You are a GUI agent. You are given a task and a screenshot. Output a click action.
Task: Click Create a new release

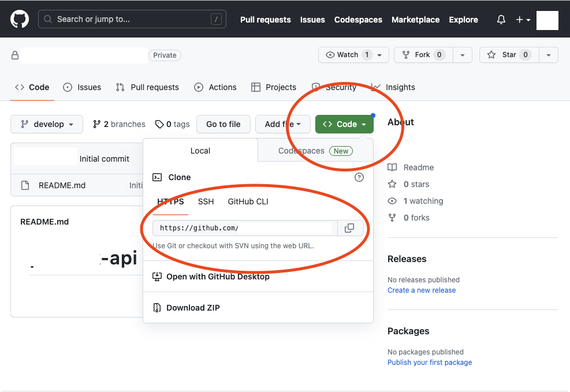[x=422, y=290]
